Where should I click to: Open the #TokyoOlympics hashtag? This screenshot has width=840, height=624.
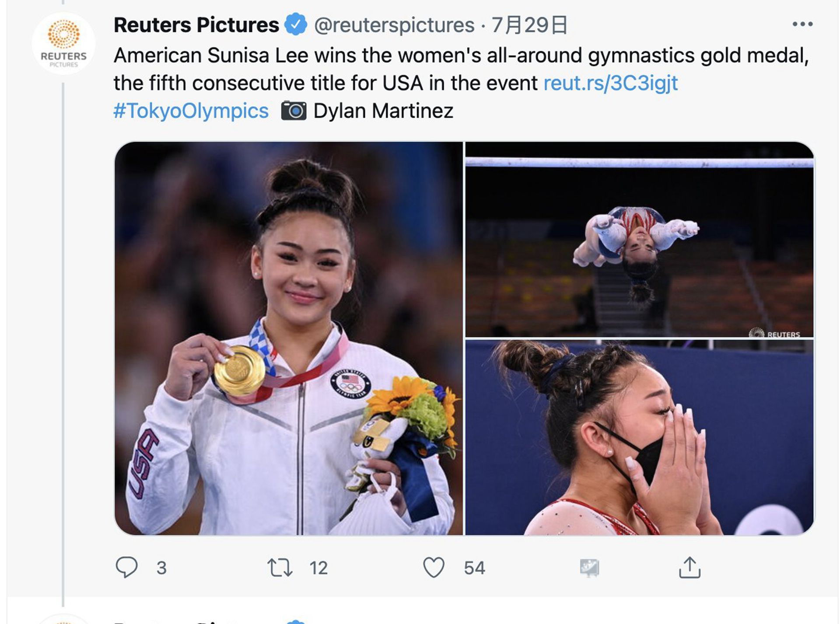tap(191, 111)
